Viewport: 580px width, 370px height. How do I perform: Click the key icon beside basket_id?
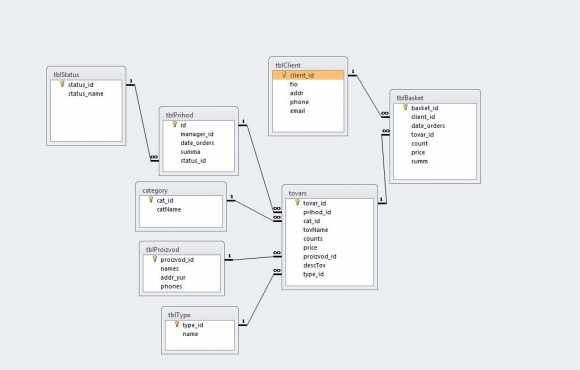[x=405, y=108]
